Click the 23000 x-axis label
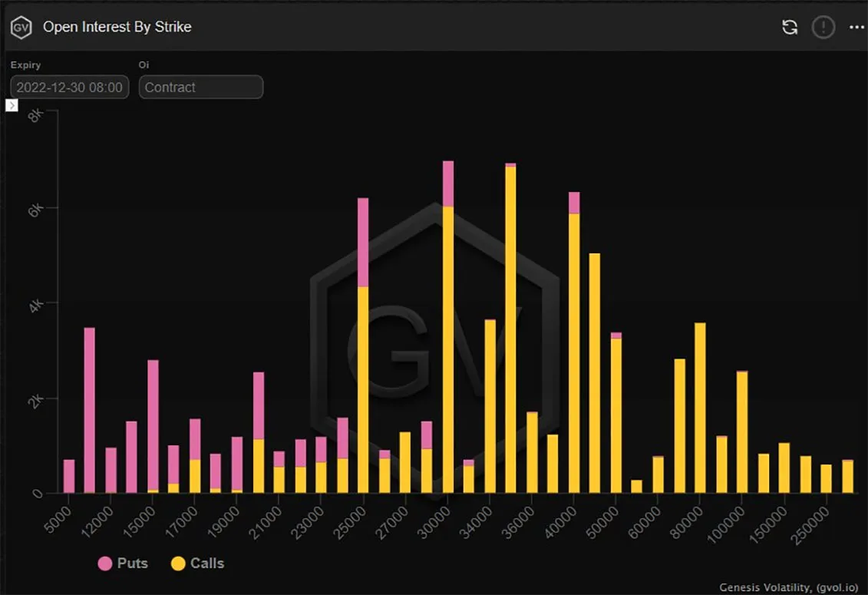868x595 pixels. click(x=307, y=522)
